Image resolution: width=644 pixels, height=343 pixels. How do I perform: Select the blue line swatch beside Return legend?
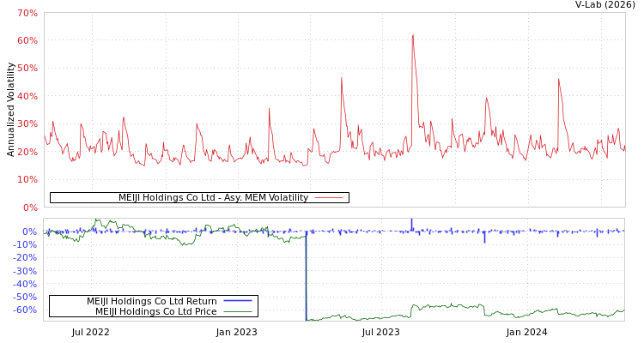click(x=237, y=301)
